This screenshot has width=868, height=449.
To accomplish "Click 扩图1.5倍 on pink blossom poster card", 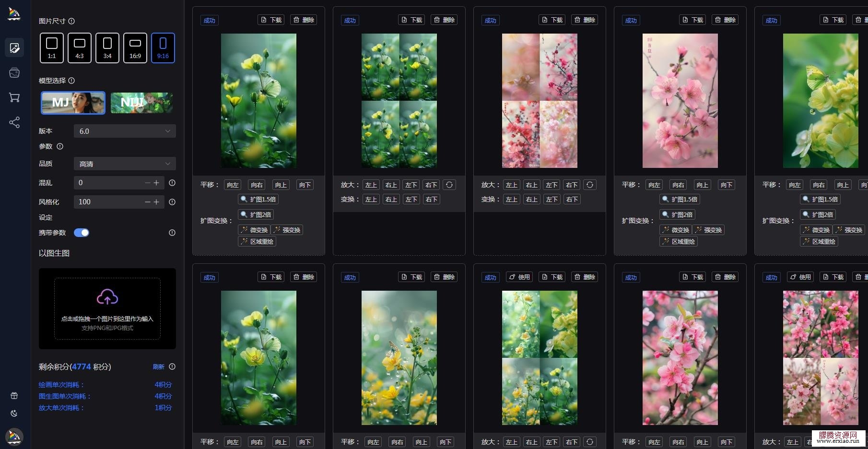I will point(680,199).
